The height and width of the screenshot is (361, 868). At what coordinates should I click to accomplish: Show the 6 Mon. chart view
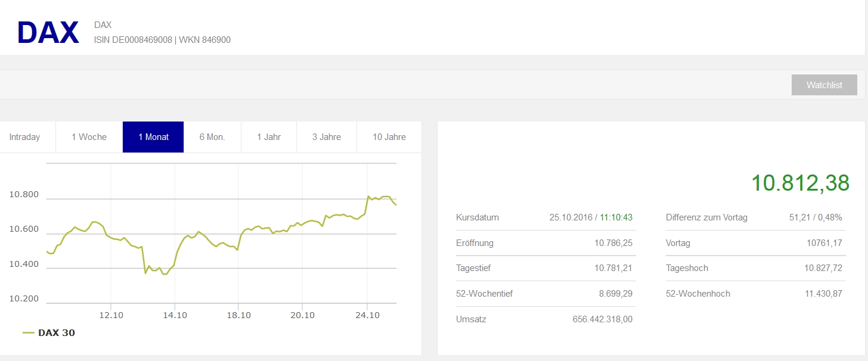pos(212,137)
